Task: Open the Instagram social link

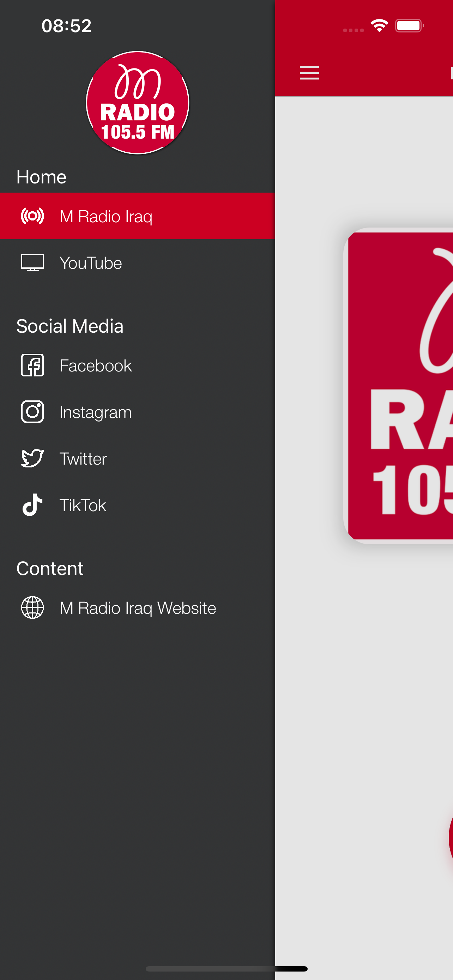Action: (x=137, y=412)
